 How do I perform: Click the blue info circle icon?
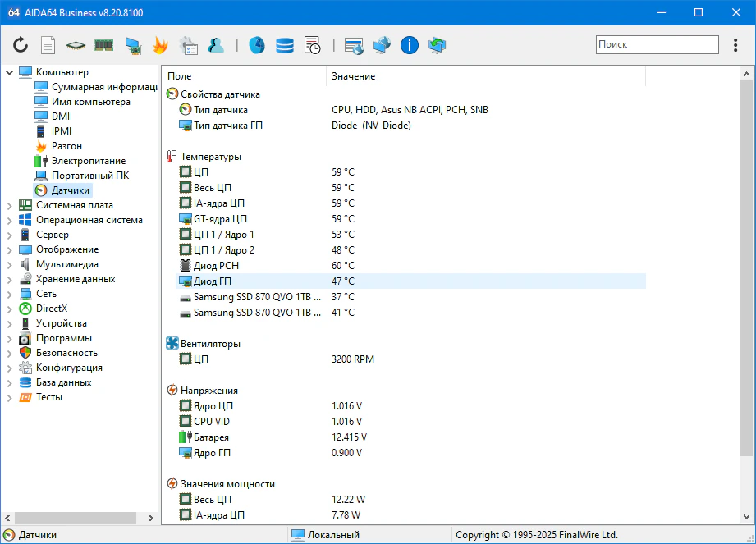click(410, 45)
